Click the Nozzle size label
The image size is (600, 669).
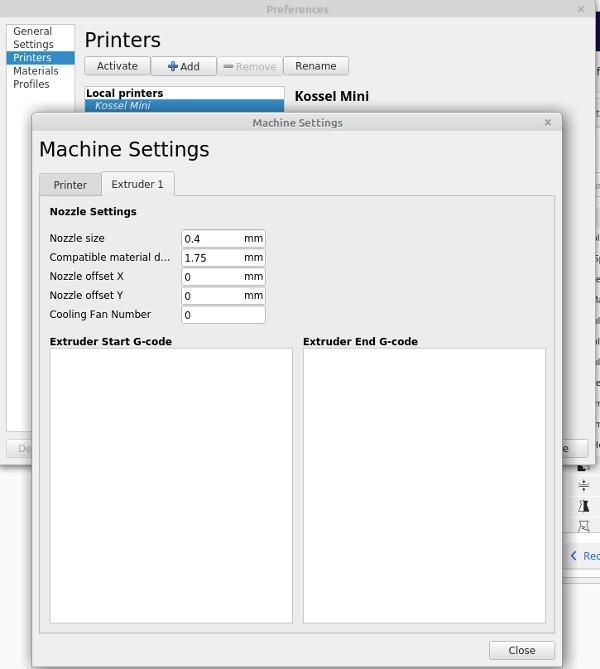[77, 238]
